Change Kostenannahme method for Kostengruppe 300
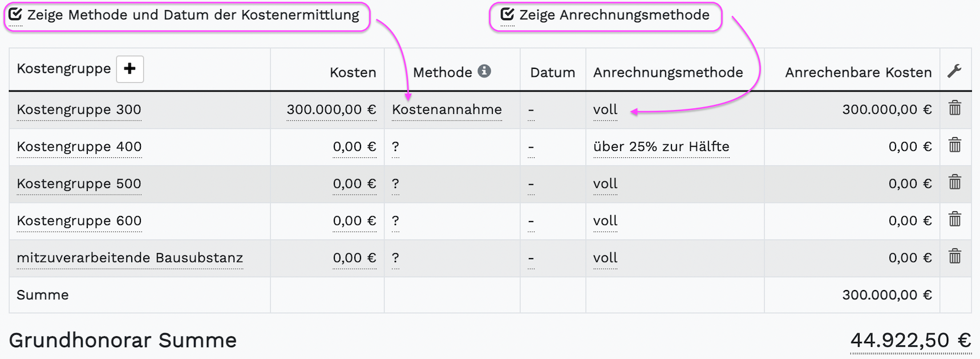Viewport: 980px width, 359px height. click(447, 109)
